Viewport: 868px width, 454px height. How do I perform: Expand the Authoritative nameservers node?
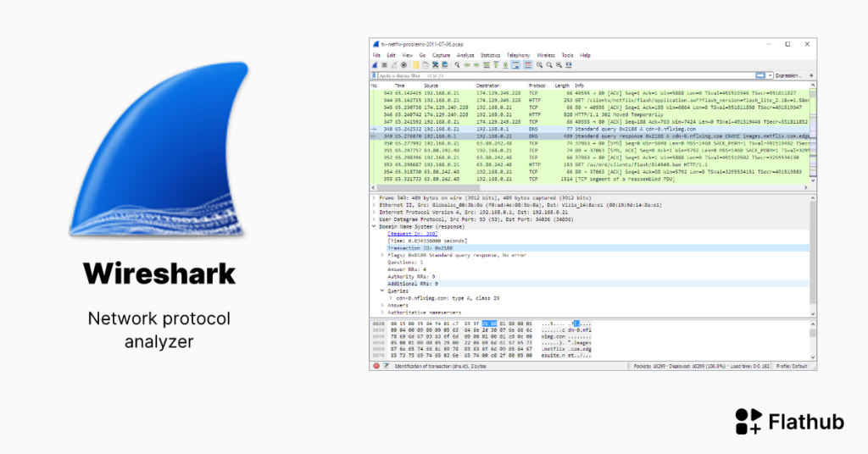click(382, 313)
